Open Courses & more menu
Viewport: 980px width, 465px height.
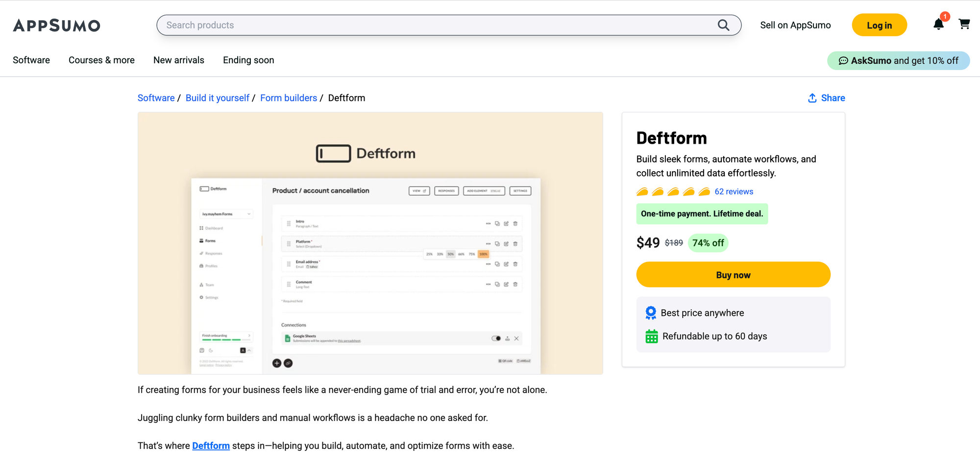point(101,60)
